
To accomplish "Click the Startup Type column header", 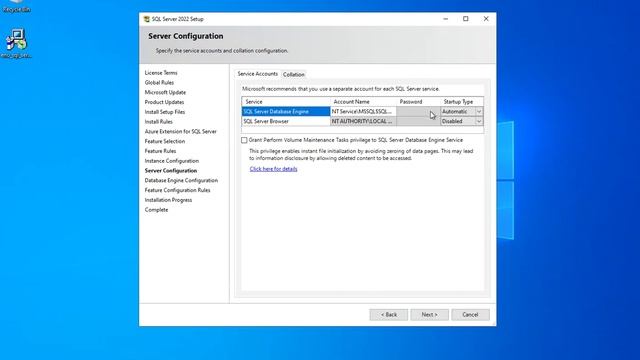I will tap(462, 102).
